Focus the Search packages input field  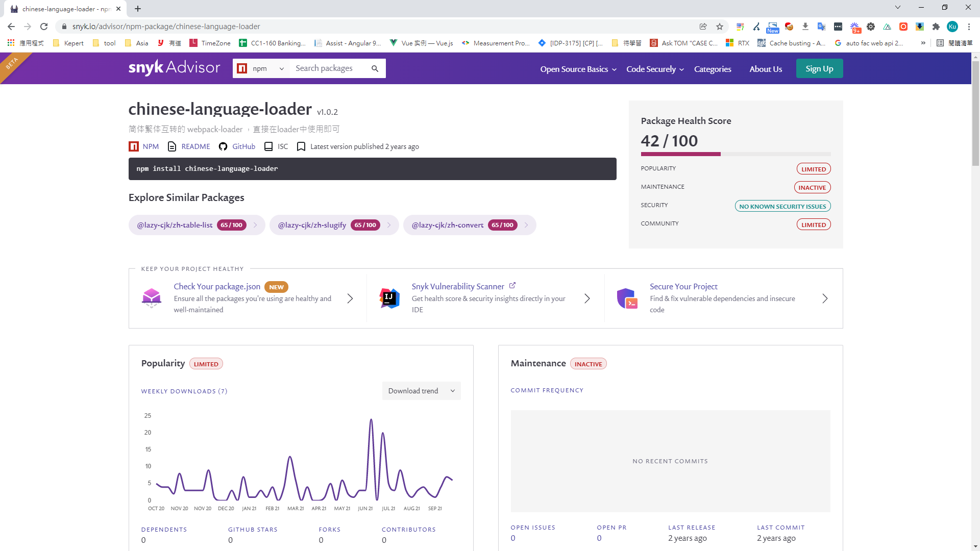(x=329, y=68)
